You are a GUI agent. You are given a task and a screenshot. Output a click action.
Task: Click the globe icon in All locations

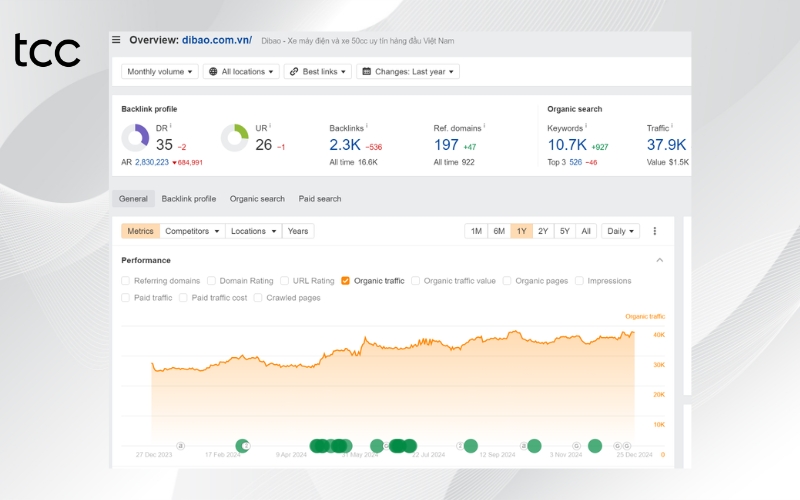point(213,71)
